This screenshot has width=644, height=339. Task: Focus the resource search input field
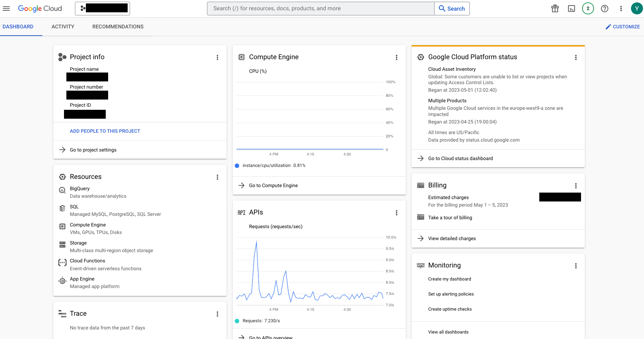[321, 9]
